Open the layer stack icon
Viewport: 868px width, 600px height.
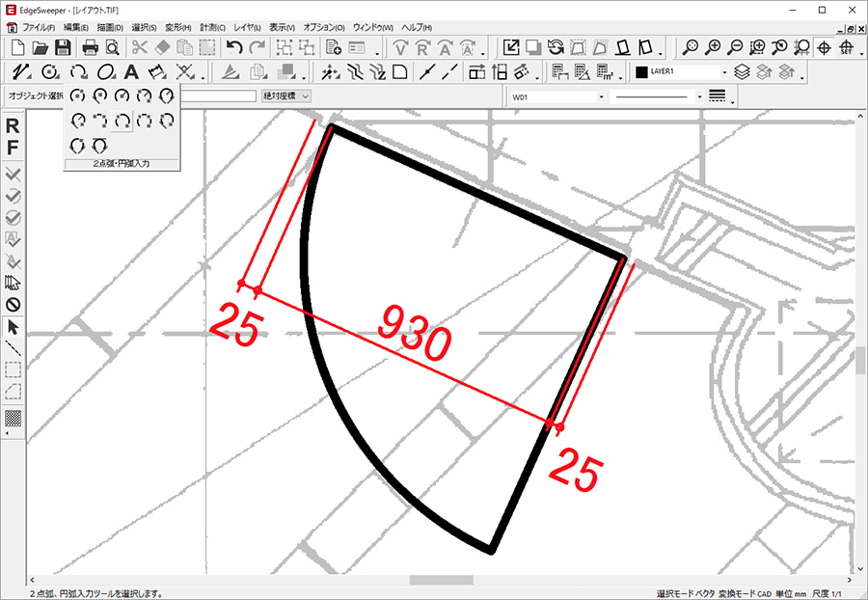tap(742, 71)
